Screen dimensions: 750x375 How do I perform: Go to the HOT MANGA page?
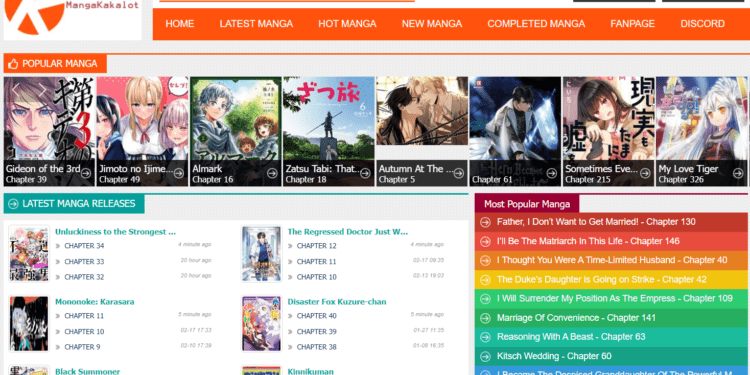(347, 24)
